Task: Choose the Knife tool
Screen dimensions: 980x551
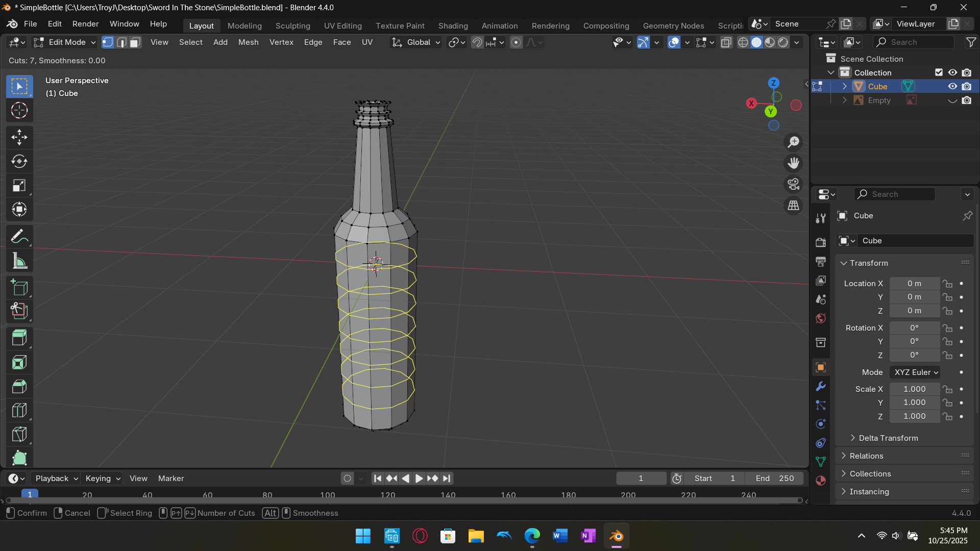Action: (x=19, y=435)
